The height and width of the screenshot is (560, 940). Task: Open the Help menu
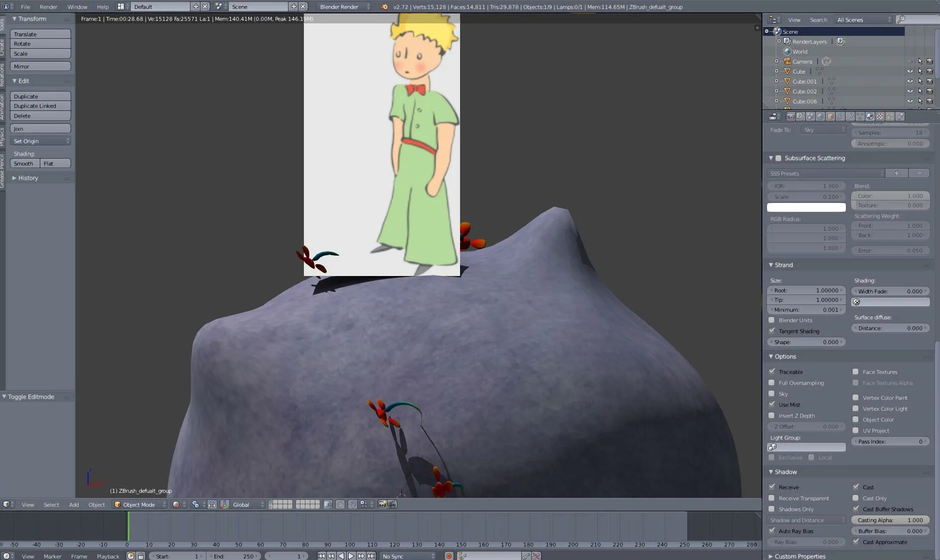(x=102, y=7)
